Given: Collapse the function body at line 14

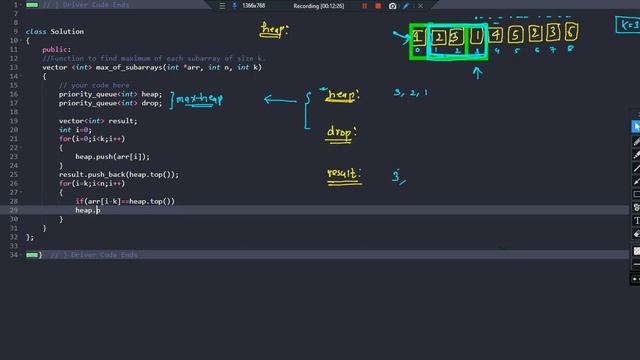Looking at the screenshot, I should (x=21, y=76).
